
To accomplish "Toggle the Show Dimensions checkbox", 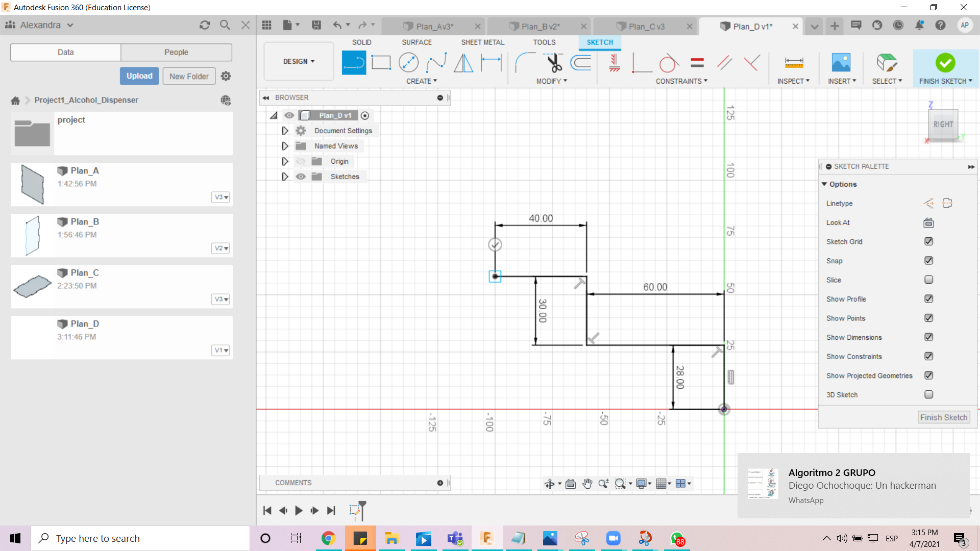I will click(x=928, y=337).
